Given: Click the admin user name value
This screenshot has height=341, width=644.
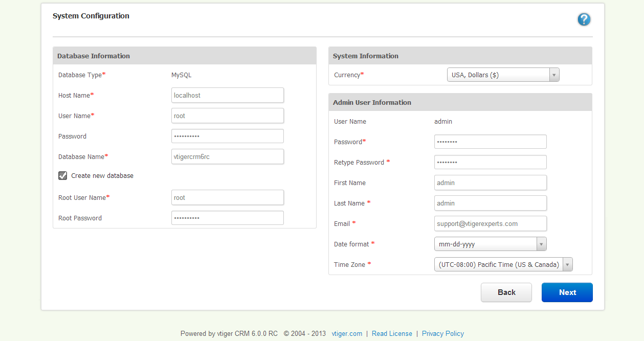Looking at the screenshot, I should coord(443,122).
